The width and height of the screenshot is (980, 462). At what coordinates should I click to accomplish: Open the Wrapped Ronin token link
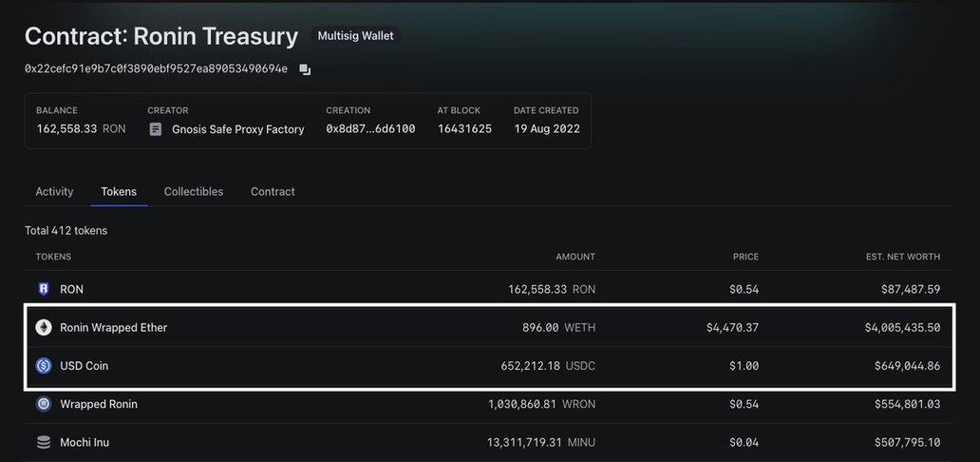click(99, 404)
